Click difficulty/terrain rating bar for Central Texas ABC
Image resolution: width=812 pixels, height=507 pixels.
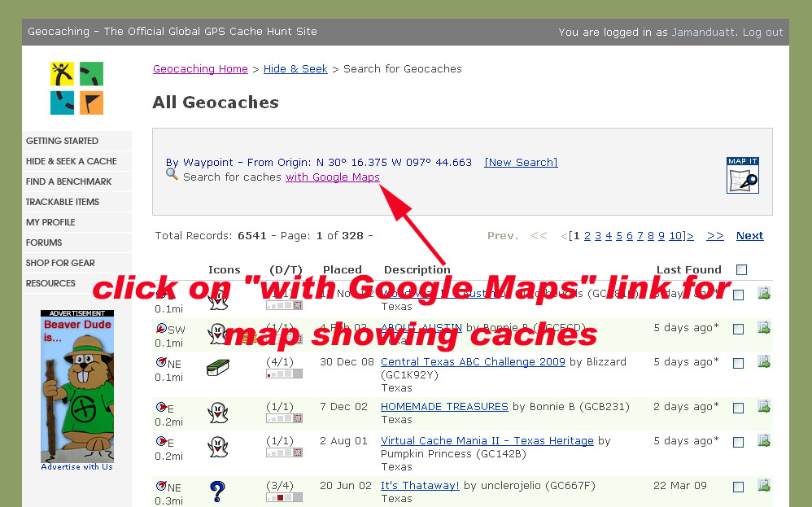click(284, 374)
